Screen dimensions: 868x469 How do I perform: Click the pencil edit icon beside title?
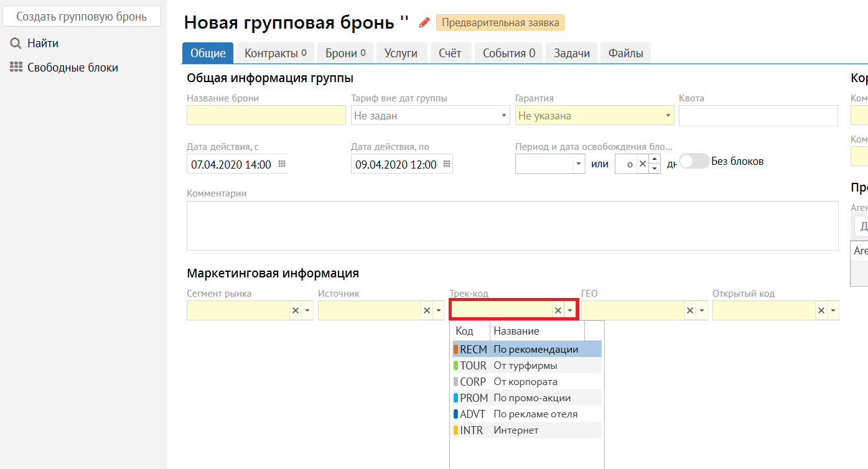tap(424, 23)
